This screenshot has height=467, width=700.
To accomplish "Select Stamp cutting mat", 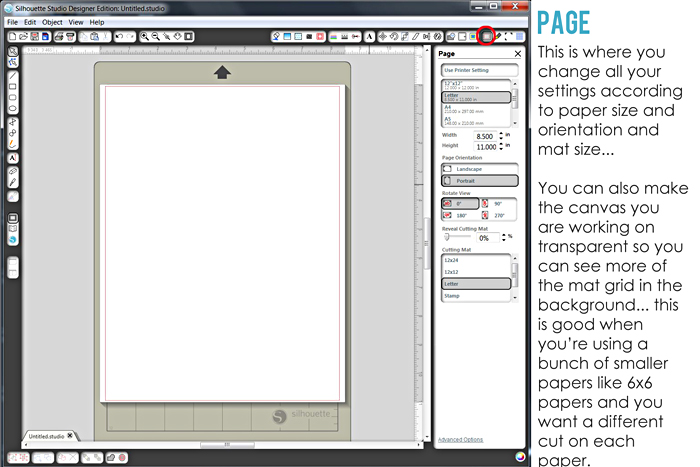I will tap(476, 296).
